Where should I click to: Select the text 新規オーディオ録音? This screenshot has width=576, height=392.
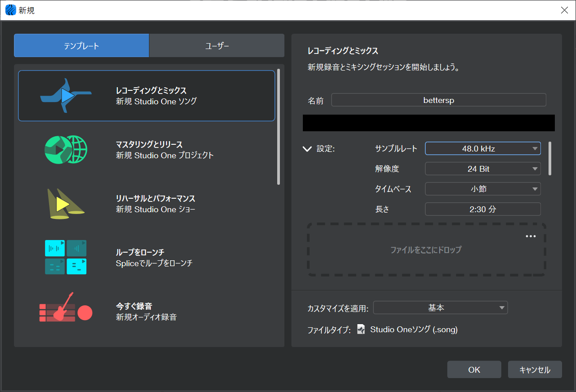click(146, 317)
